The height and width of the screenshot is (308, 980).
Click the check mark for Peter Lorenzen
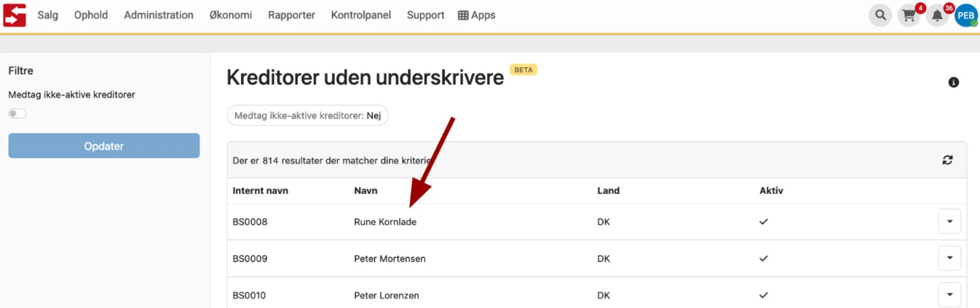pos(764,295)
